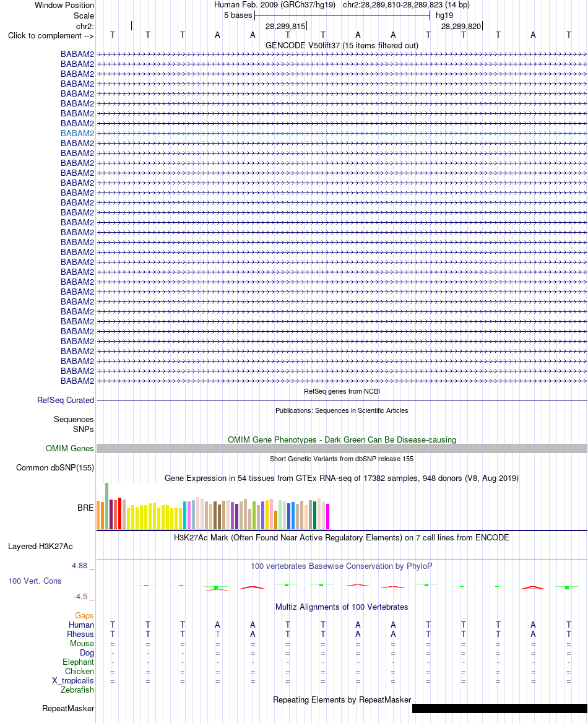Click the 100 Vert. Cons label

coord(35,581)
